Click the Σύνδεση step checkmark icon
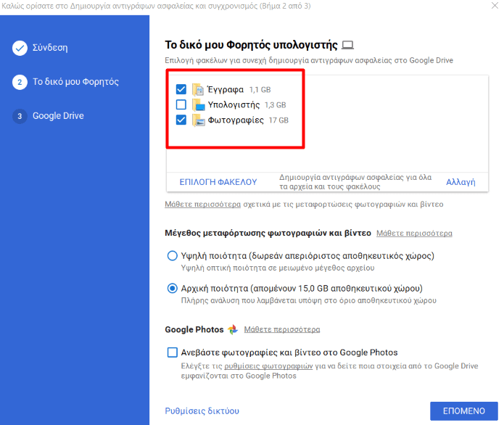504x425 pixels. [20, 48]
